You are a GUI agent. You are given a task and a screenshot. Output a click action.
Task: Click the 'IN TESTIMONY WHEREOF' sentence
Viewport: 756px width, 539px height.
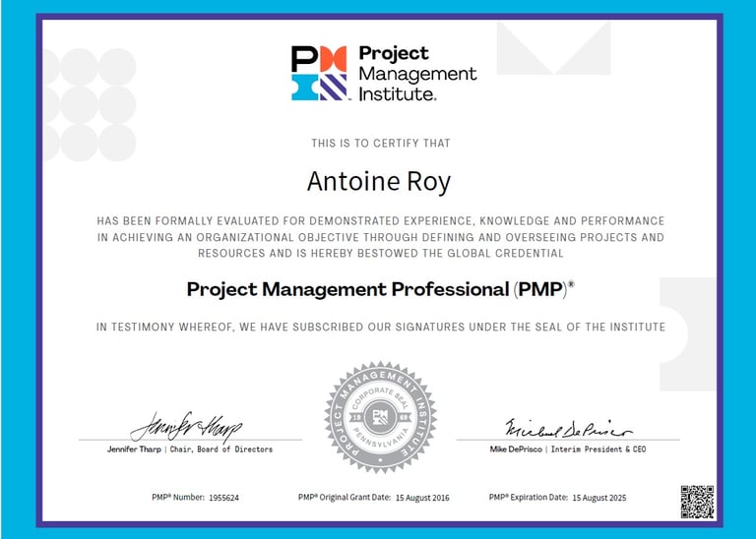(x=380, y=328)
